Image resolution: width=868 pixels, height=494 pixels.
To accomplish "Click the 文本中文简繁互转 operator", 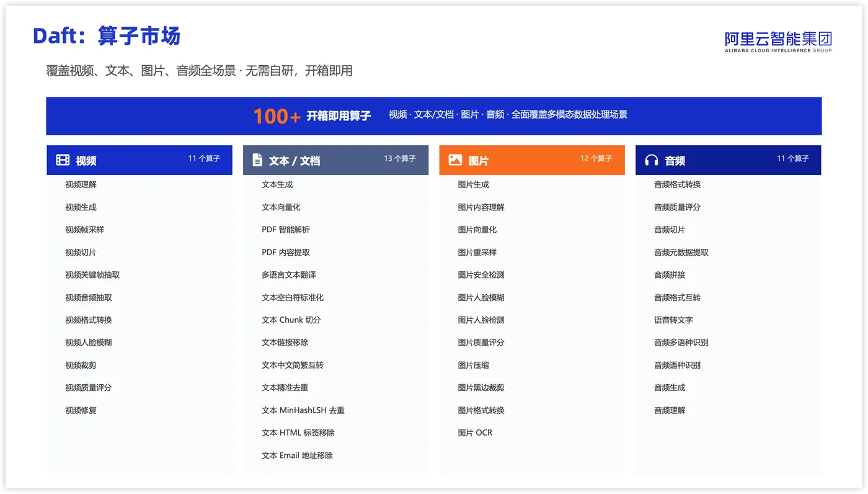I will coord(293,366).
